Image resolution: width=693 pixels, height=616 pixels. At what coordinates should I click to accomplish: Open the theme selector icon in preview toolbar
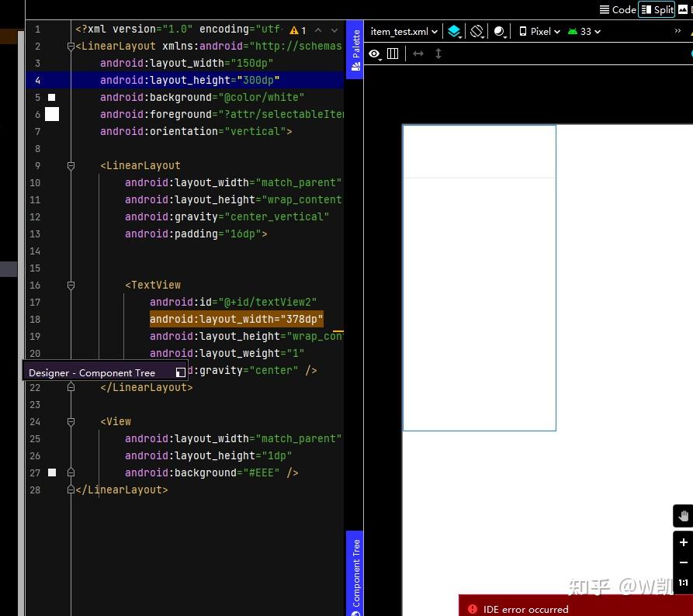click(x=498, y=32)
